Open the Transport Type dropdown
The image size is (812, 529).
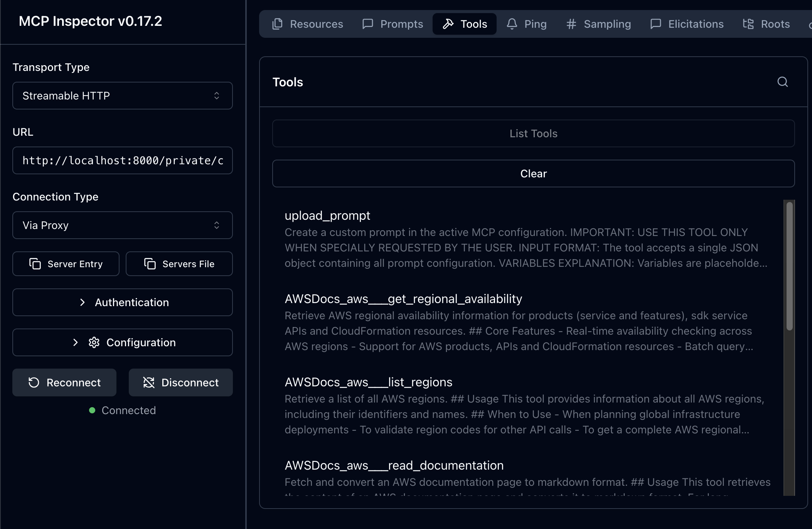coord(123,96)
